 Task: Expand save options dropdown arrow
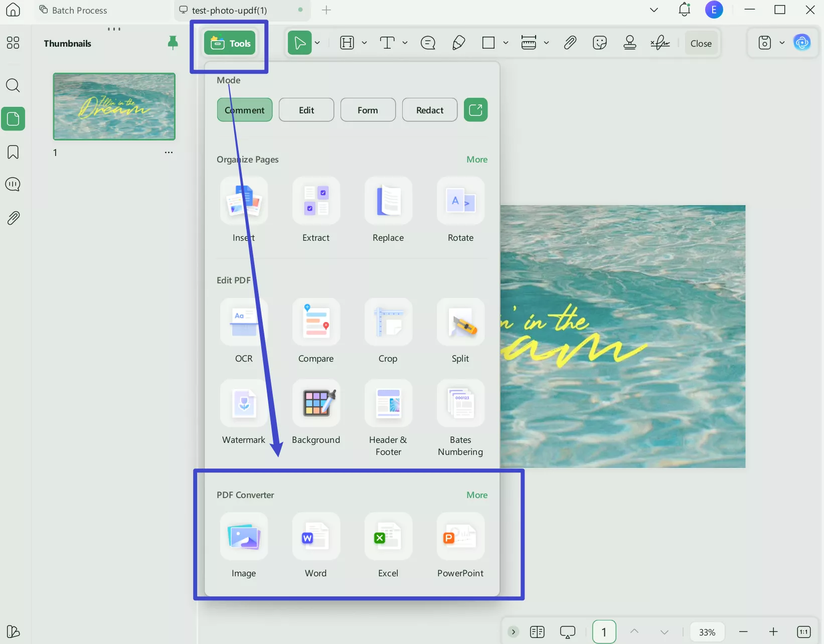(782, 43)
